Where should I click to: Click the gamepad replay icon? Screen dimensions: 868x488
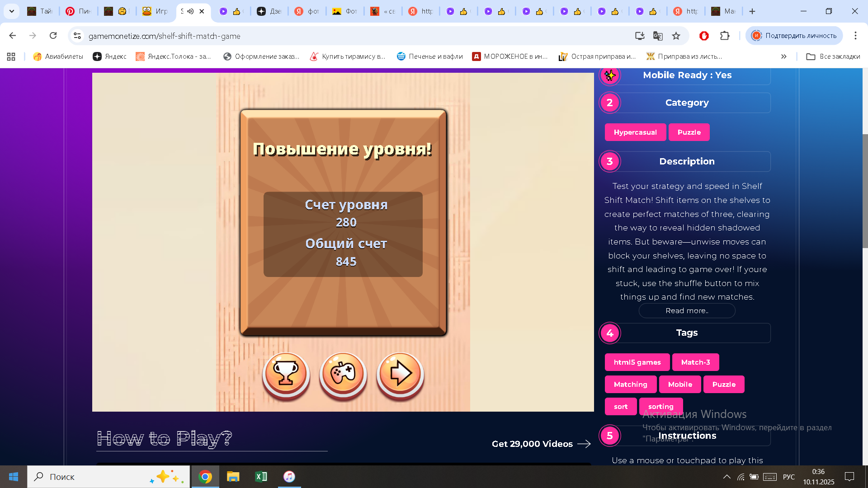(343, 375)
